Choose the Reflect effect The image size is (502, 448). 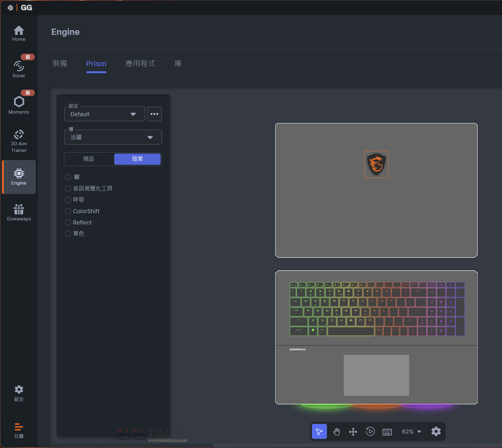click(78, 222)
